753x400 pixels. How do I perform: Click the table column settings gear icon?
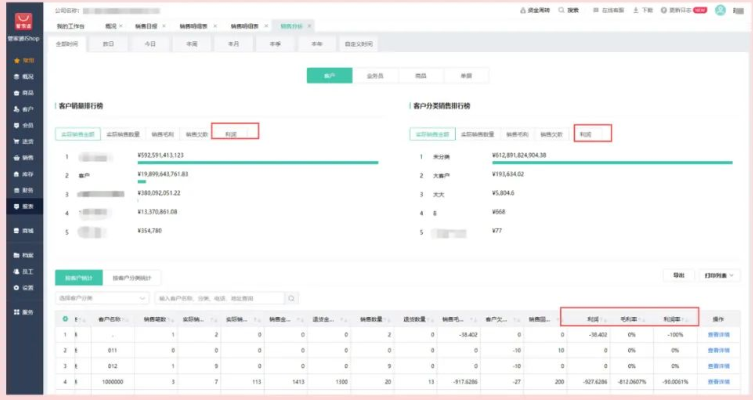click(x=66, y=318)
